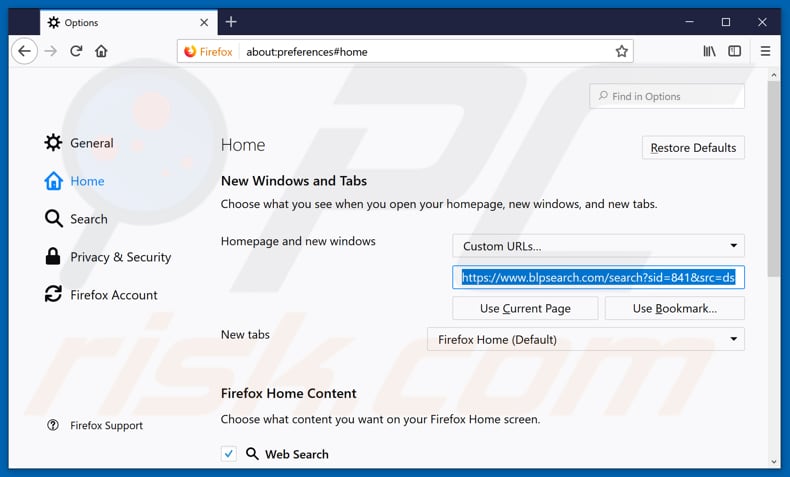The image size is (790, 477).
Task: Open the Privacy & Security category
Action: (x=108, y=257)
